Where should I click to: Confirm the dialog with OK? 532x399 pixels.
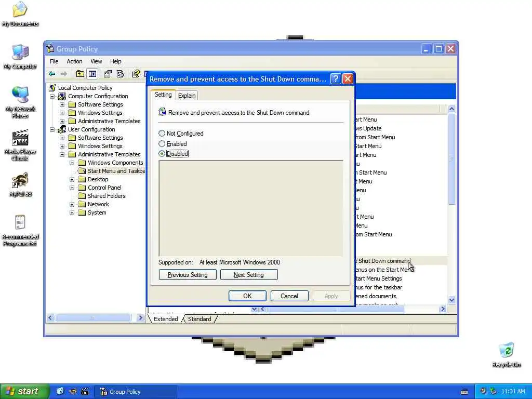(247, 296)
